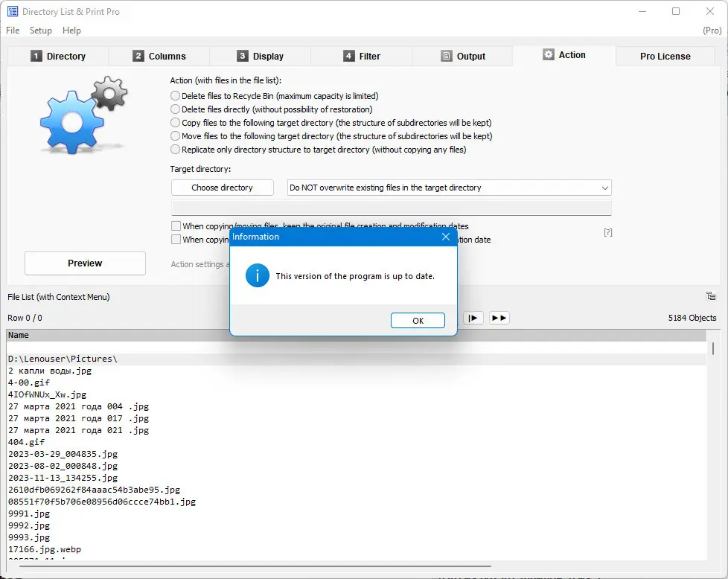Minimize the Directory List & Print window

pyautogui.click(x=642, y=11)
